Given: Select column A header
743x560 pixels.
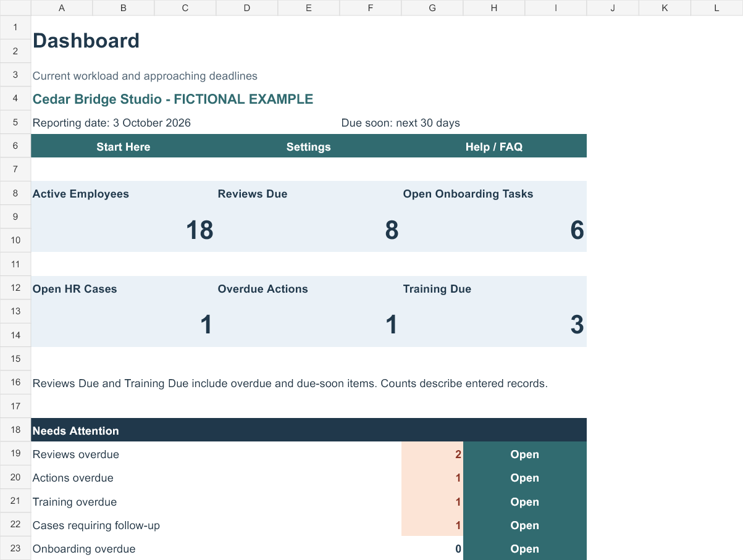Looking at the screenshot, I should pyautogui.click(x=62, y=8).
